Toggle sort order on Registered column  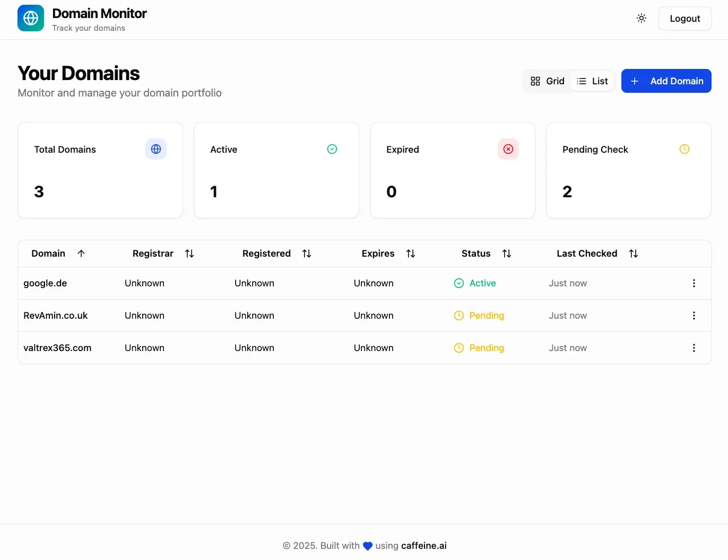[307, 253]
